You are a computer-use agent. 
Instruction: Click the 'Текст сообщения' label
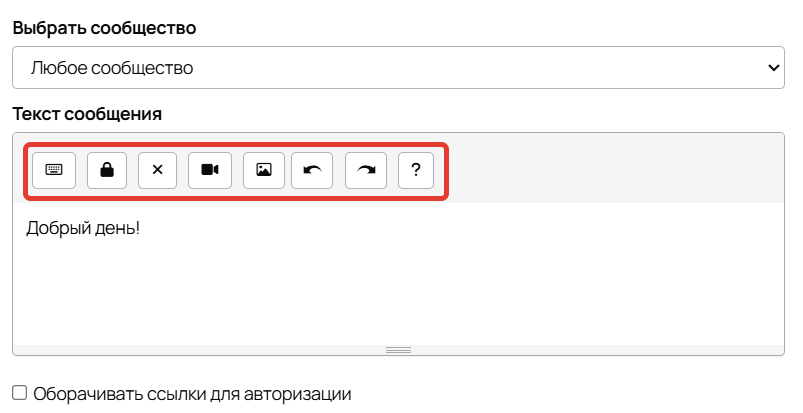click(x=87, y=114)
